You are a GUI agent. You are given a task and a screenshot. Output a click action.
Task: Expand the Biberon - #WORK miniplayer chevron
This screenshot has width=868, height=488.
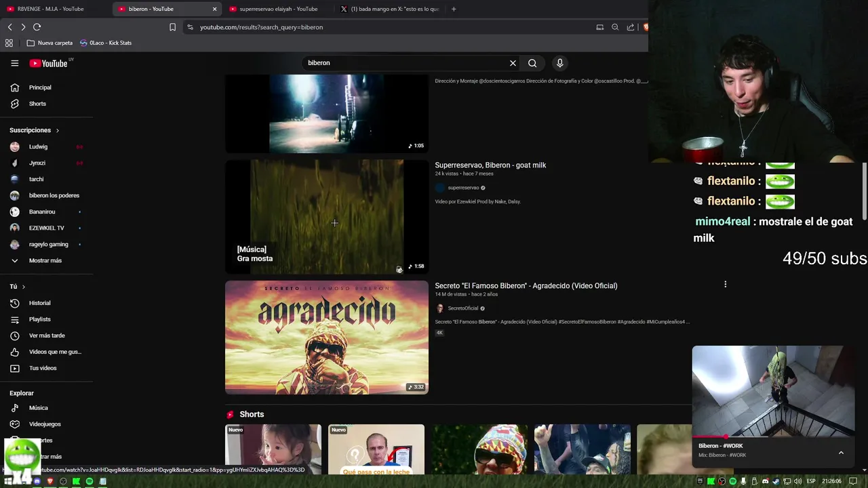point(841,453)
